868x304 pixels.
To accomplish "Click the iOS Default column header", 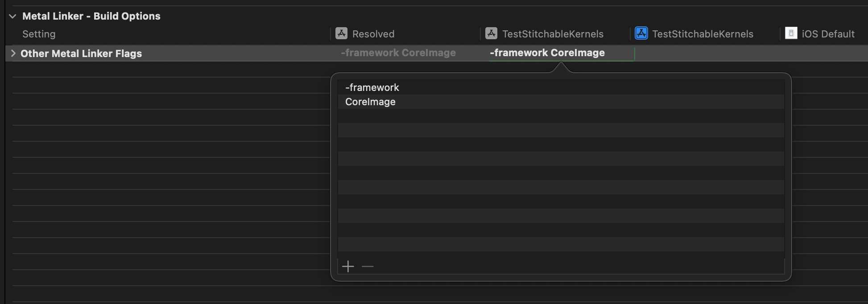I will coord(828,34).
